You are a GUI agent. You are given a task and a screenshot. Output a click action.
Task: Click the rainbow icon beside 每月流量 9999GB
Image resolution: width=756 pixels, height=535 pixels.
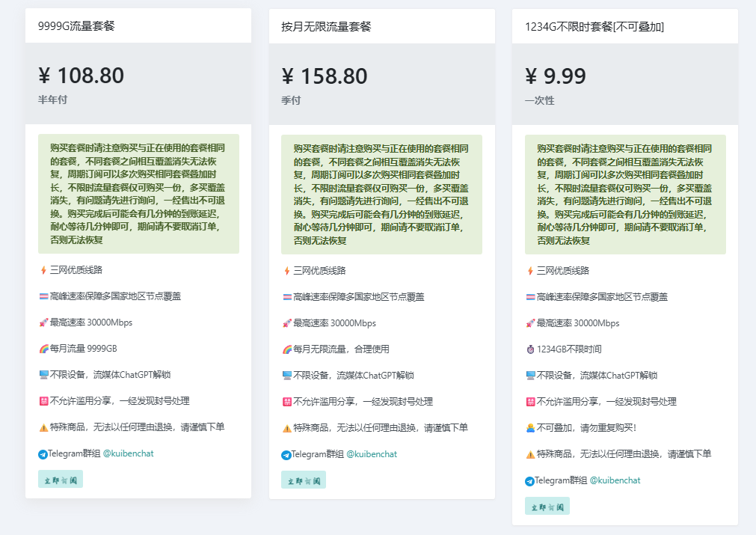pos(43,349)
